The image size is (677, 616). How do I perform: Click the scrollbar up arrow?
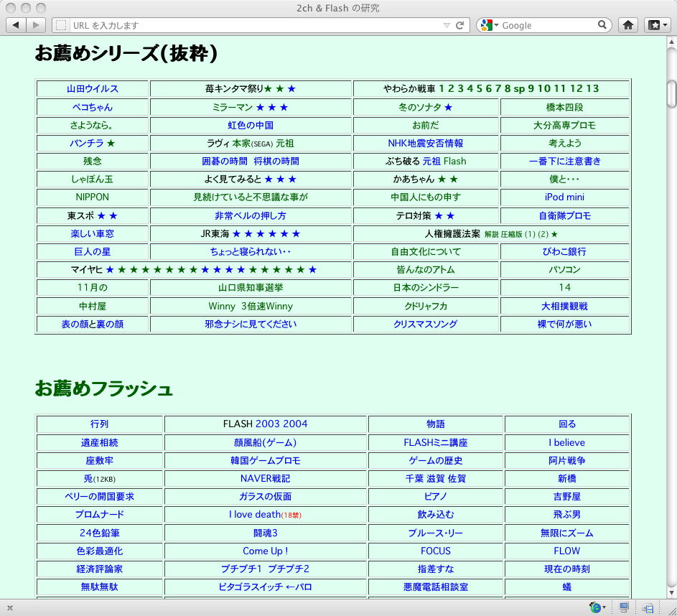click(671, 42)
